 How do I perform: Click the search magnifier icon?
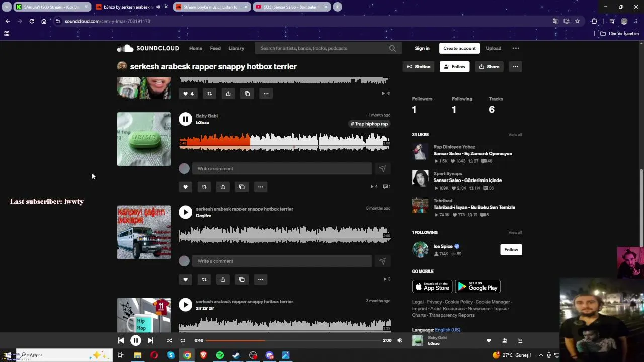pyautogui.click(x=392, y=48)
